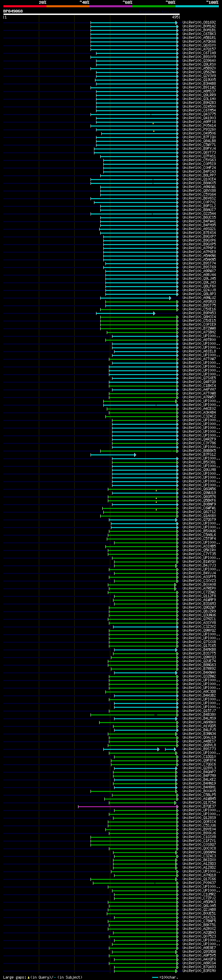The image size is (222, 980).
Task: Select the UniRef100_Q6XGY0 label
Action: (199, 45)
